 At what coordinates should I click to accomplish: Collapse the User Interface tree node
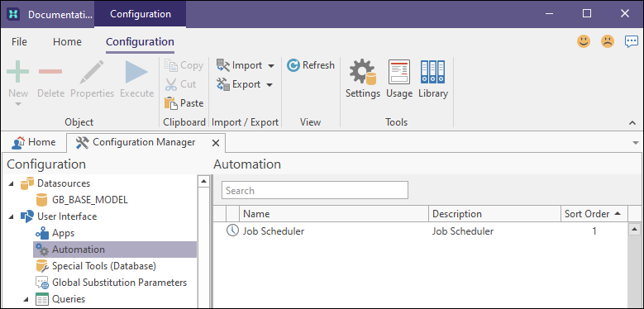(11, 216)
